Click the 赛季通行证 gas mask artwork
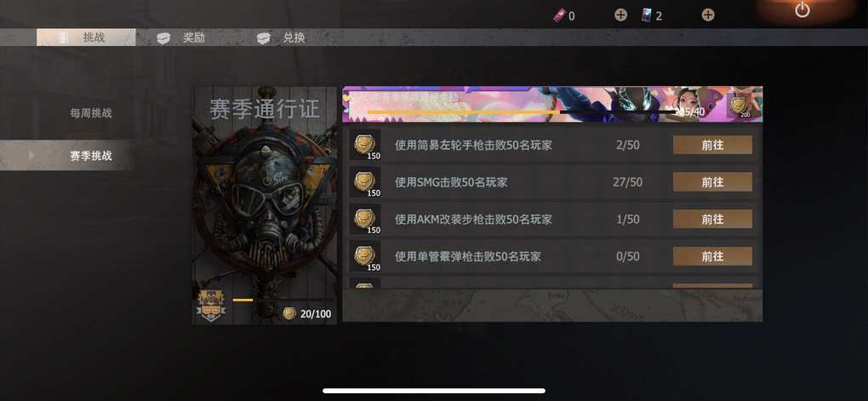The width and height of the screenshot is (868, 401). click(265, 205)
